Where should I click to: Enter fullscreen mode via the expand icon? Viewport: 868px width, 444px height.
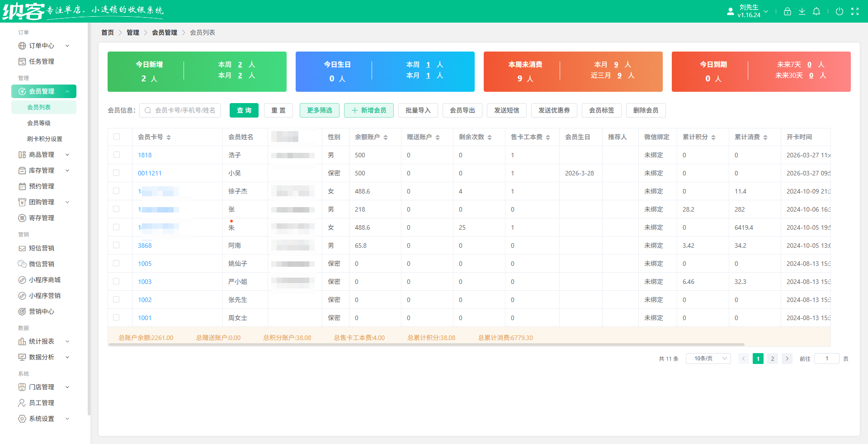(856, 11)
